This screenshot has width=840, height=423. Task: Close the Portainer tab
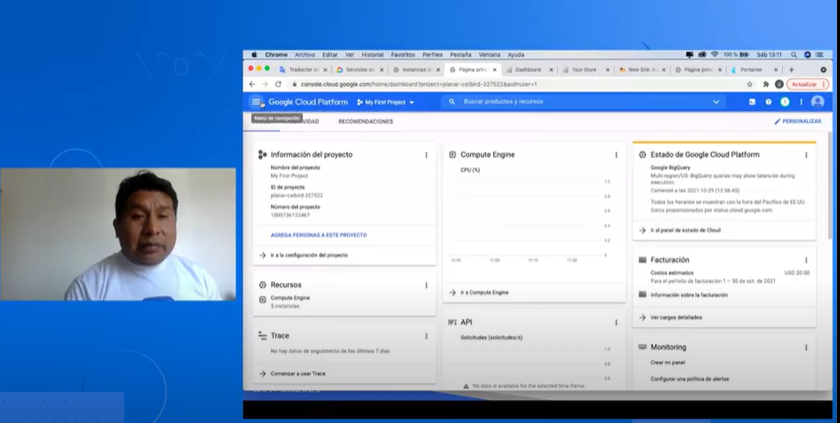pos(775,70)
